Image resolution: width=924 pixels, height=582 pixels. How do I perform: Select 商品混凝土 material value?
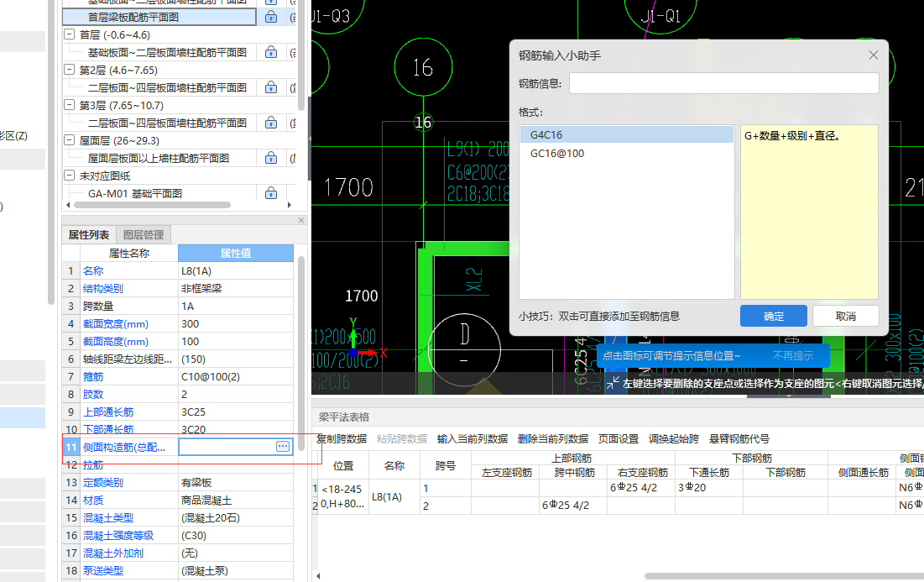236,500
